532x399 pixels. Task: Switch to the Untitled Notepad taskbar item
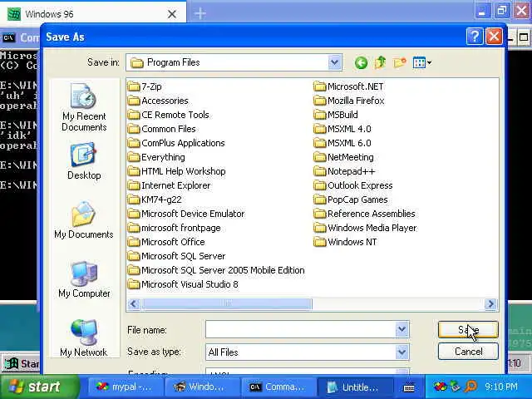click(355, 387)
